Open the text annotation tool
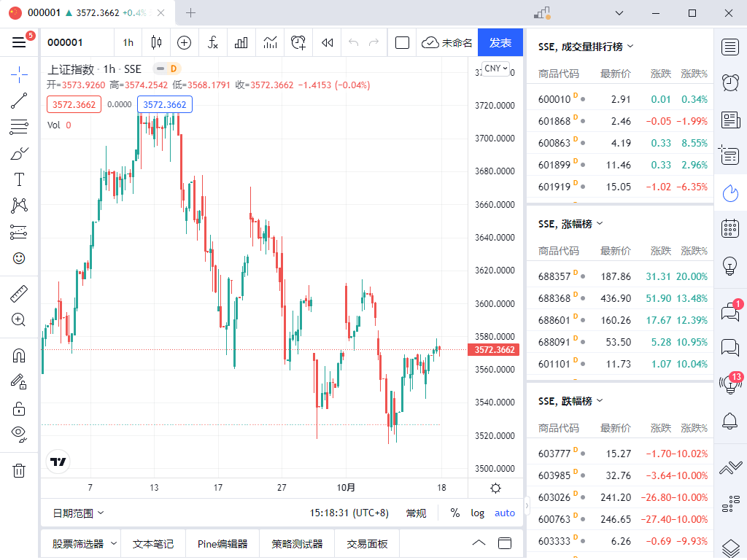This screenshot has height=560, width=747. pos(19,179)
